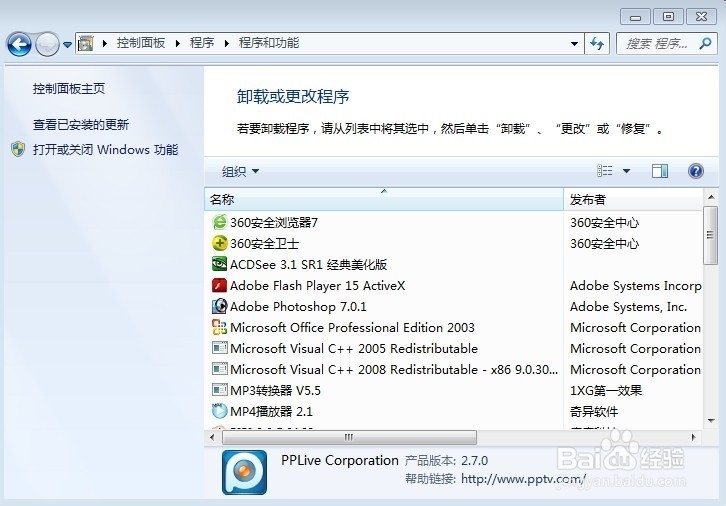This screenshot has width=726, height=506.
Task: Click the vertical scrollbar thumb
Action: pos(710,235)
